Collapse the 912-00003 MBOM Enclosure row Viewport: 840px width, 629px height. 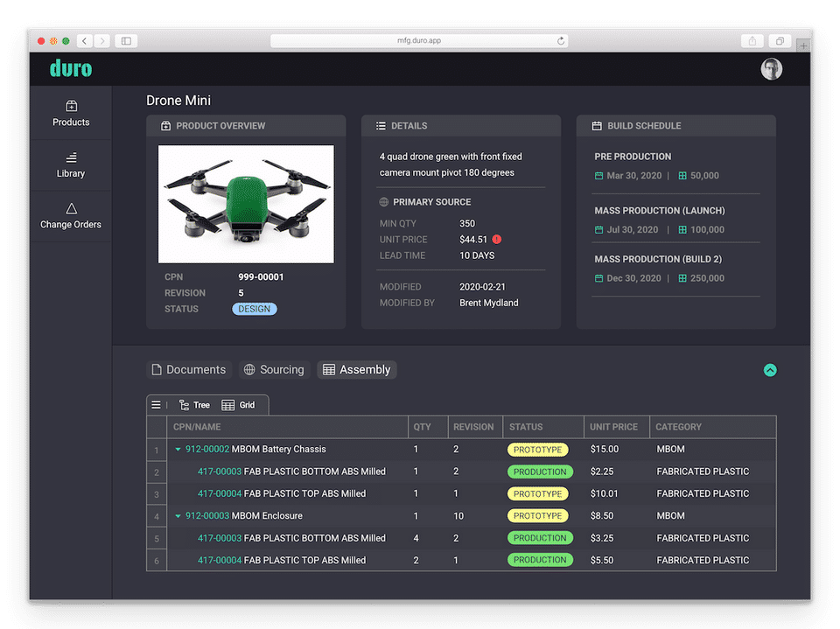178,516
